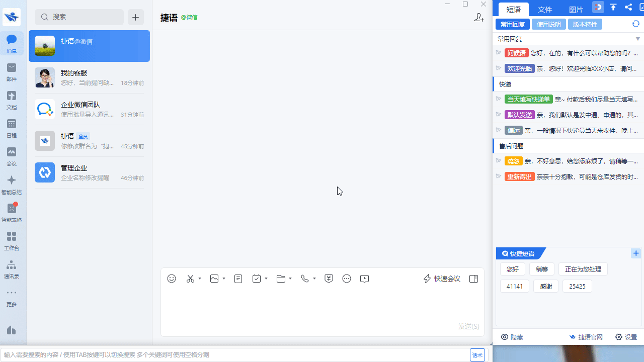Open the 捷语官网 link

click(x=586, y=337)
